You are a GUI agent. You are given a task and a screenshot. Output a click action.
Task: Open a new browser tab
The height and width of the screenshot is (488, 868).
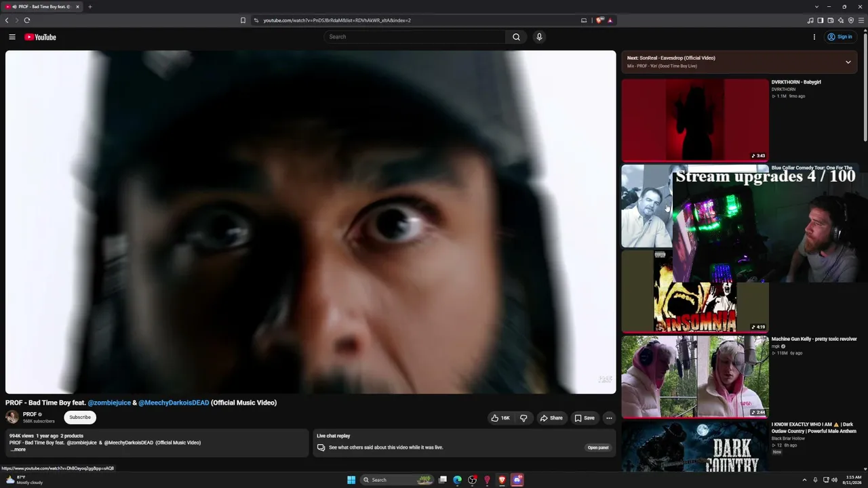pyautogui.click(x=90, y=7)
